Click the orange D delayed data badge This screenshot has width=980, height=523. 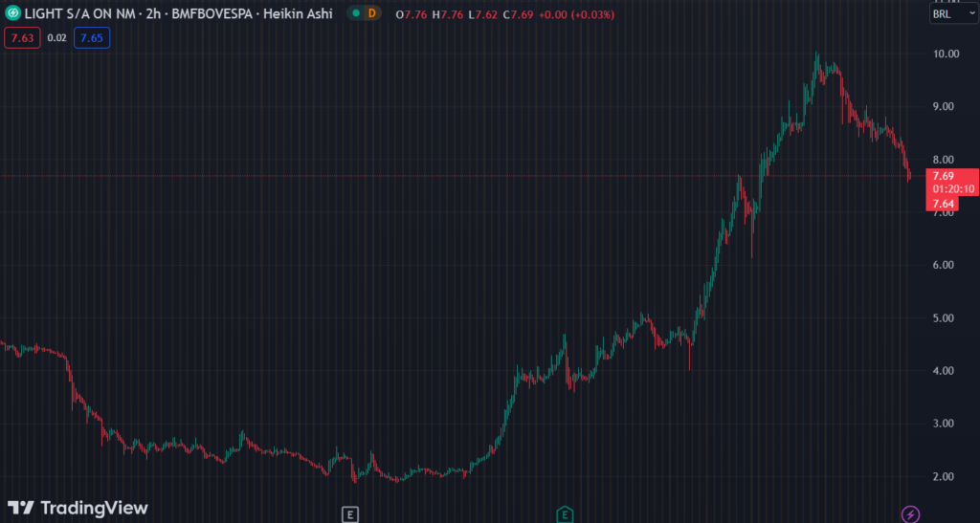(x=372, y=13)
